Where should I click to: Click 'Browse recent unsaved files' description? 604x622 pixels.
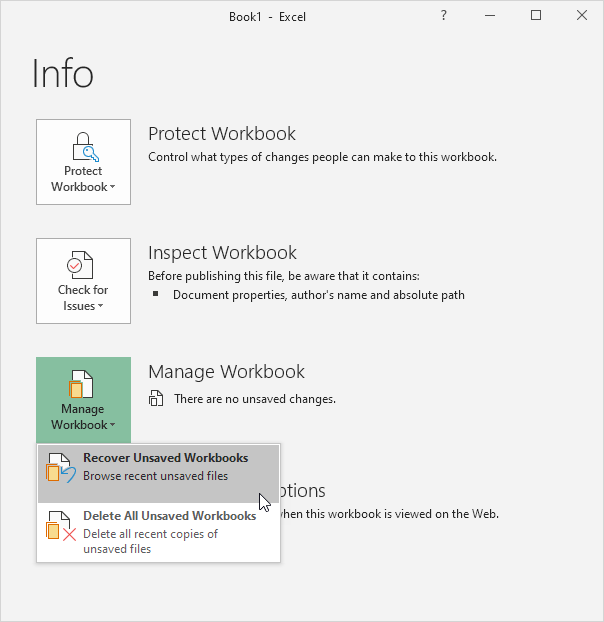[155, 476]
